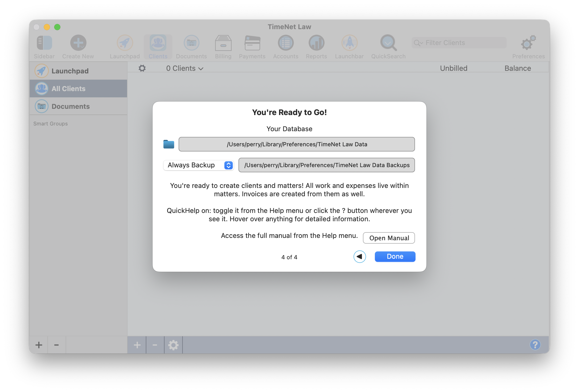Screen dimensions: 579x392
Task: Click the Create New plus icon
Action: click(x=78, y=43)
